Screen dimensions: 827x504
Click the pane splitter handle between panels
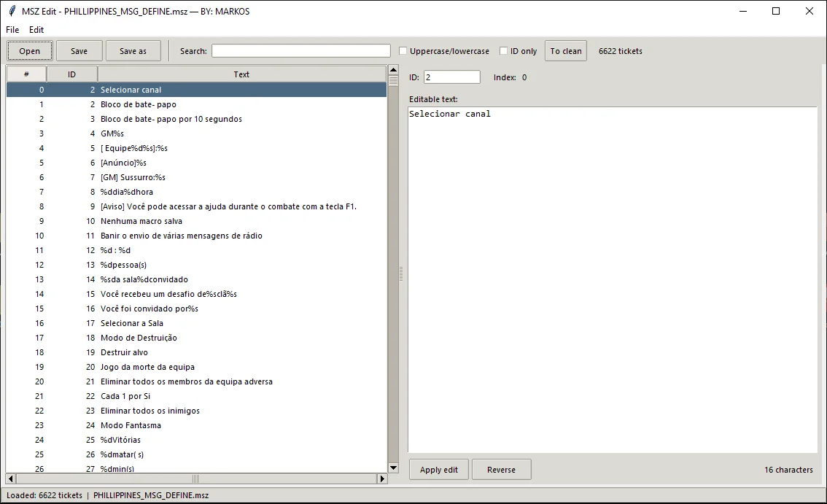[x=401, y=274]
